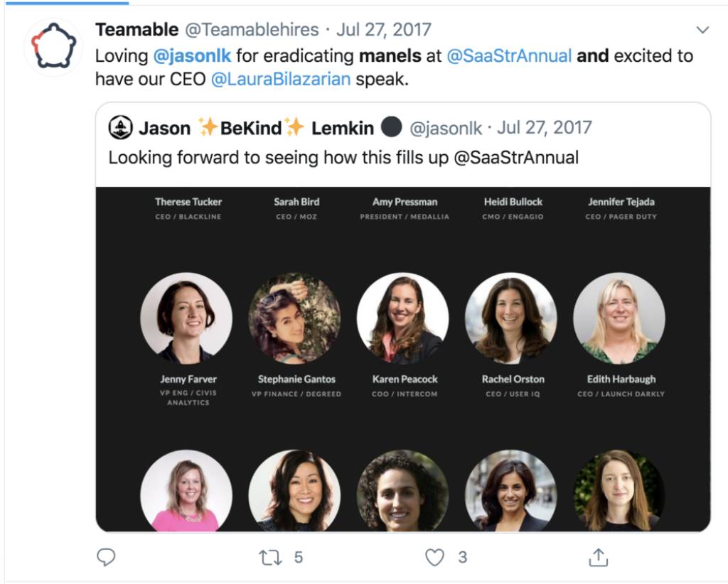Open the @jasonlk mention link
Screen dimensions: 728x584
[x=192, y=55]
